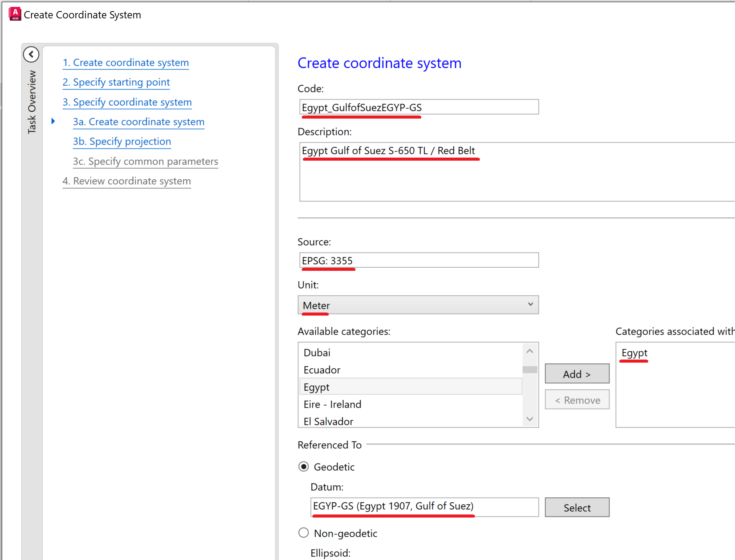Click the AutoCAD Map 3D application icon
The image size is (735, 560).
click(x=14, y=13)
